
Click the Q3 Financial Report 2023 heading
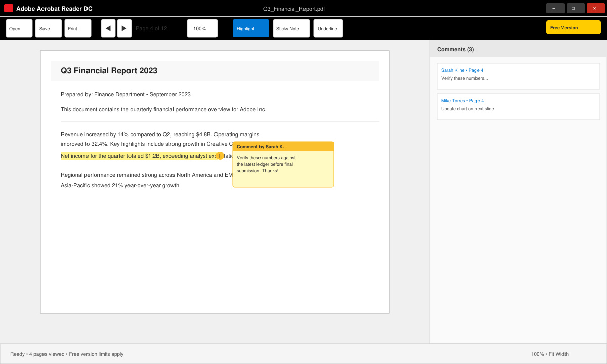[x=109, y=71]
